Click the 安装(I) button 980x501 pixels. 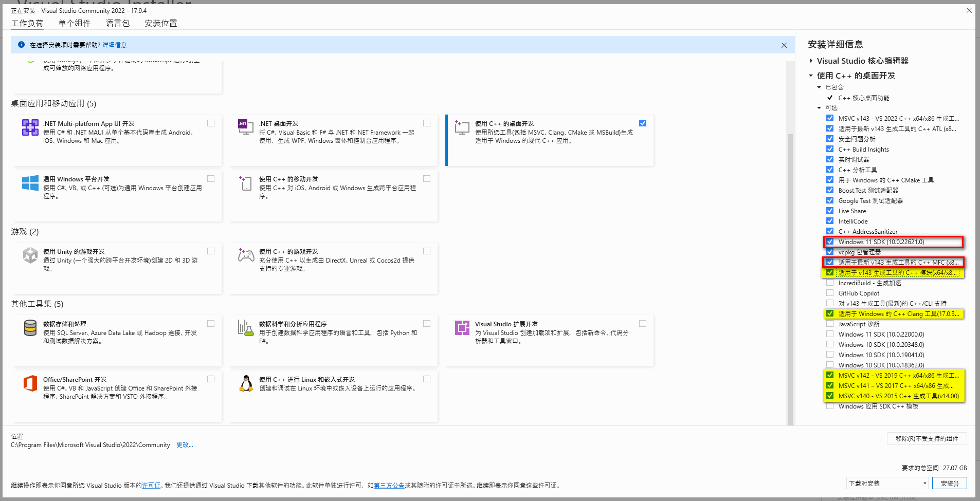(x=949, y=483)
